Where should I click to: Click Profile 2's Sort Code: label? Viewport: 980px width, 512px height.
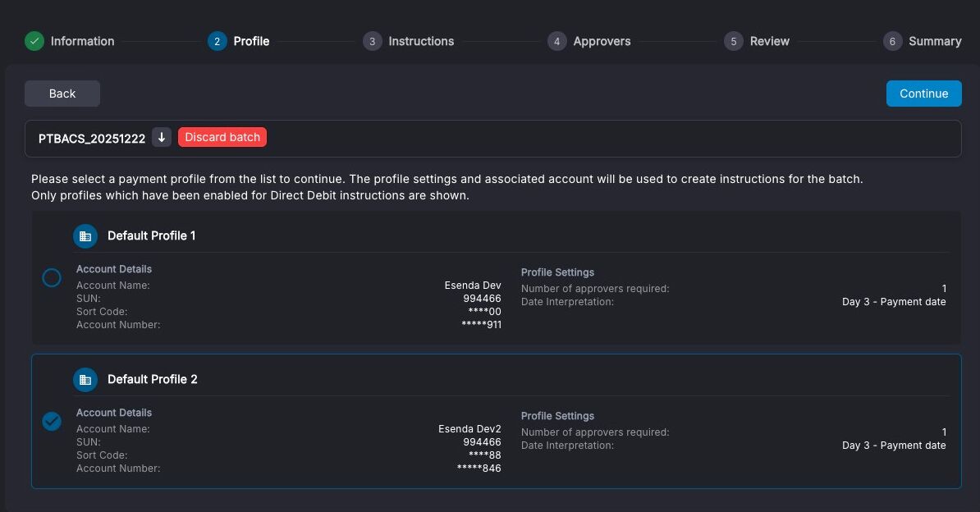click(x=102, y=455)
